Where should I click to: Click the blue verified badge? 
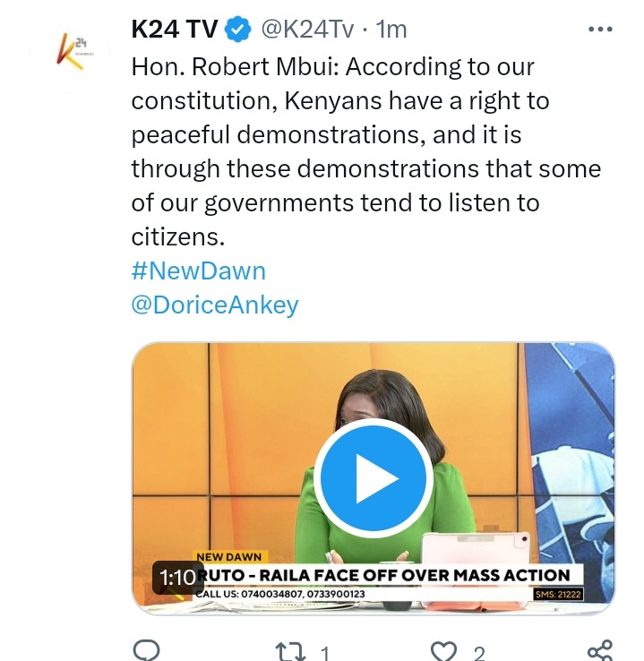(x=237, y=29)
